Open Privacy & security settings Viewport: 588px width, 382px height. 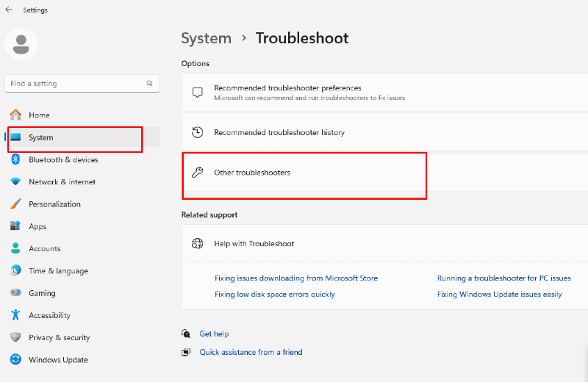(82, 337)
